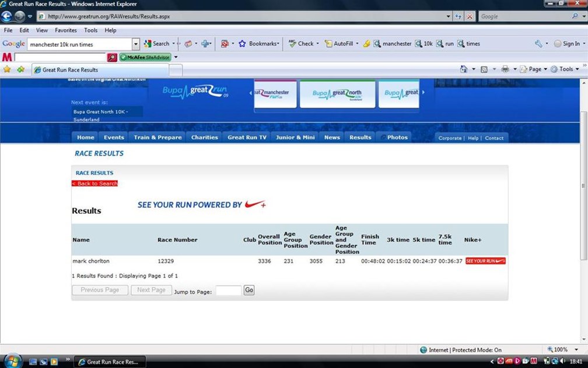Image resolution: width=588 pixels, height=368 pixels.
Task: Click the Google toolbar highlighter icon
Action: (366, 44)
